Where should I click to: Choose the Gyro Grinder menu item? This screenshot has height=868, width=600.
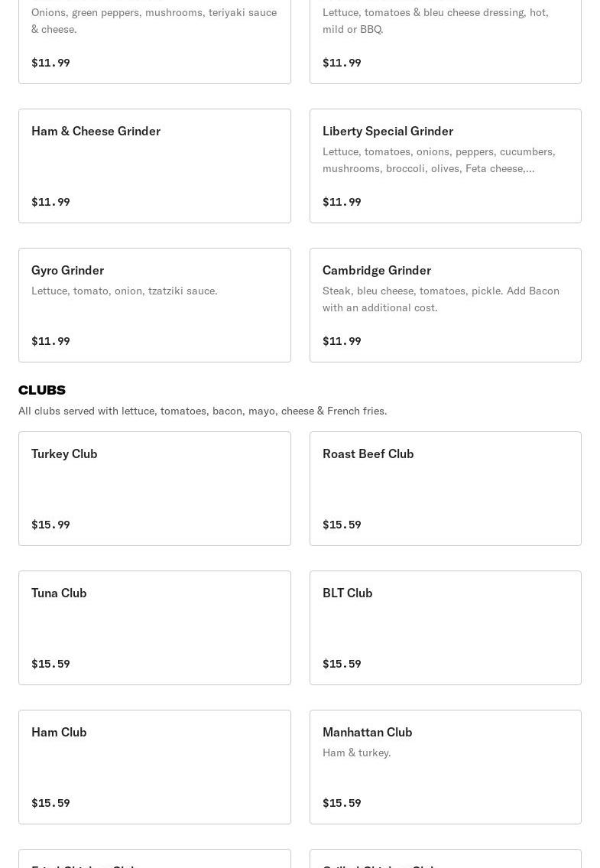click(154, 304)
